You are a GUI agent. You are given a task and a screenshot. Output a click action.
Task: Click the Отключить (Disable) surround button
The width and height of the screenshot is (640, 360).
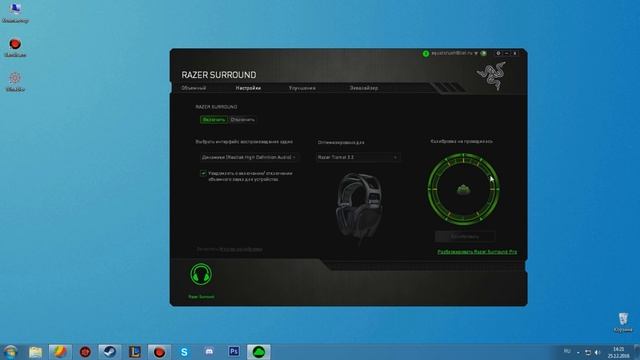click(x=242, y=120)
